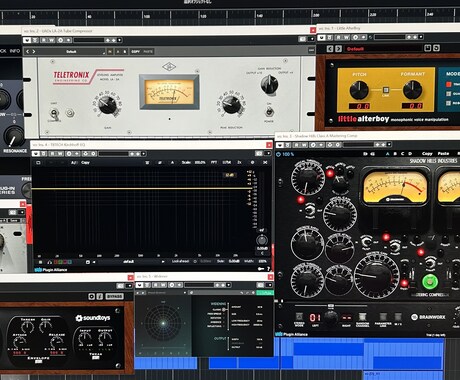
Task: Toggle the M/S button in Shadow Hills footer
Action: 398,317
